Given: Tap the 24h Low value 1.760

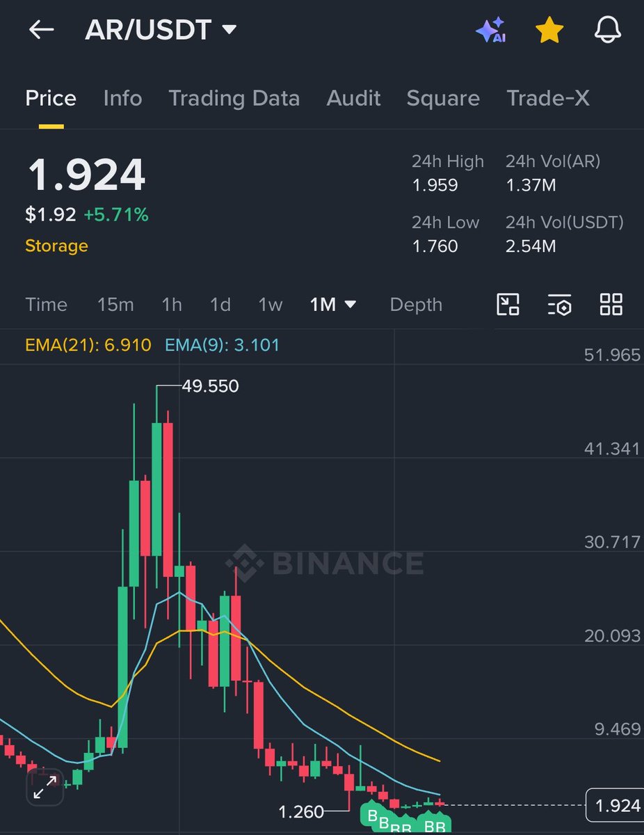Looking at the screenshot, I should click(435, 246).
